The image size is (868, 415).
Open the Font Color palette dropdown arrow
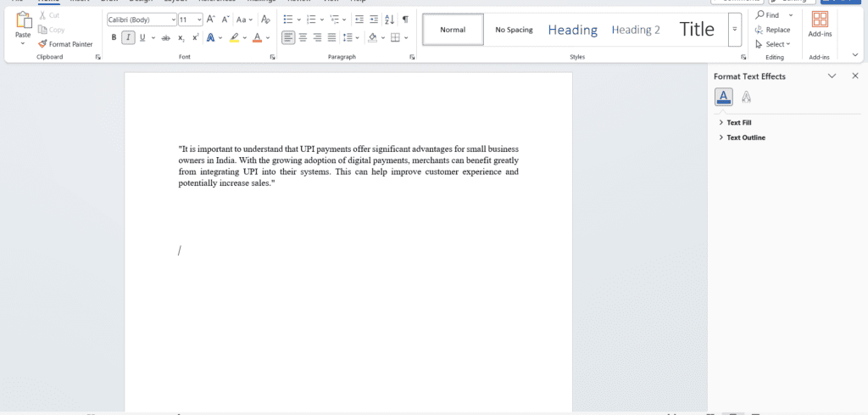[x=268, y=37]
